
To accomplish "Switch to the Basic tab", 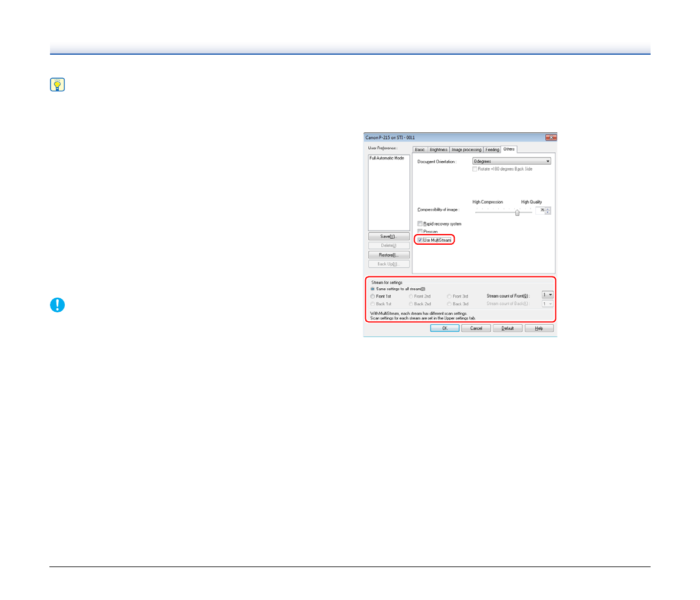I will (x=419, y=150).
